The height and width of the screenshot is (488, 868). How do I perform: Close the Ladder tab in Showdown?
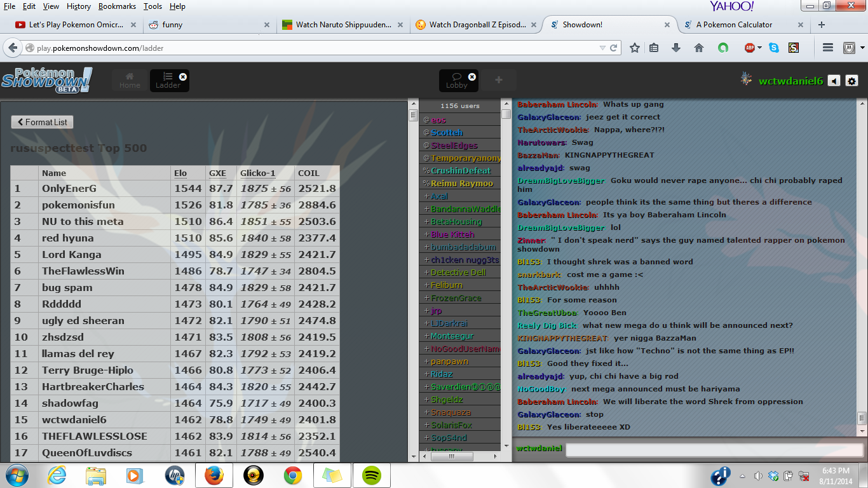click(x=183, y=76)
